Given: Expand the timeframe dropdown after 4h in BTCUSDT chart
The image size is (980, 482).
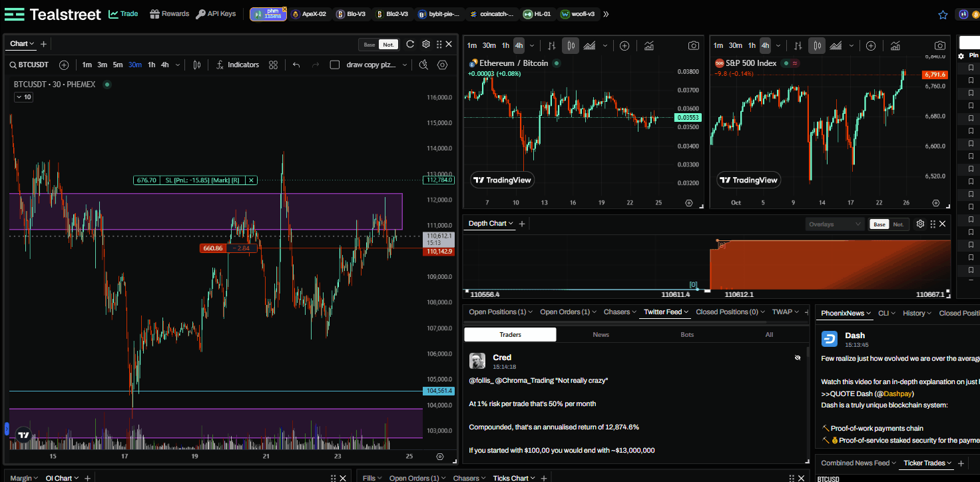Looking at the screenshot, I should click(176, 65).
